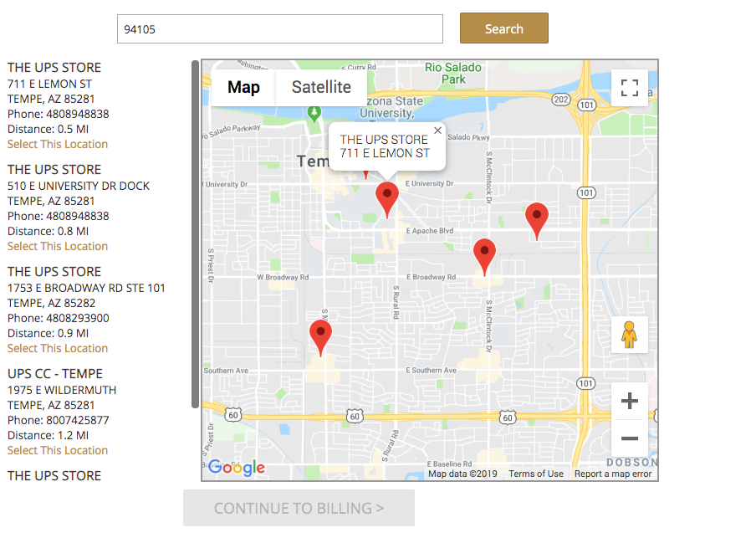Open the map's Terms of Use link
756x543 pixels.
tap(536, 474)
